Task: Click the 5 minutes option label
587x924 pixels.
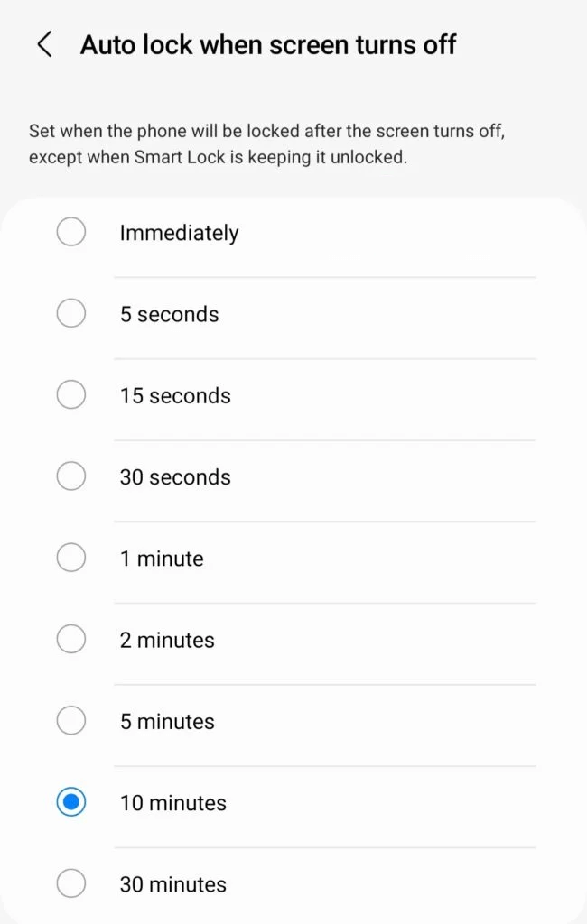Action: coord(166,720)
